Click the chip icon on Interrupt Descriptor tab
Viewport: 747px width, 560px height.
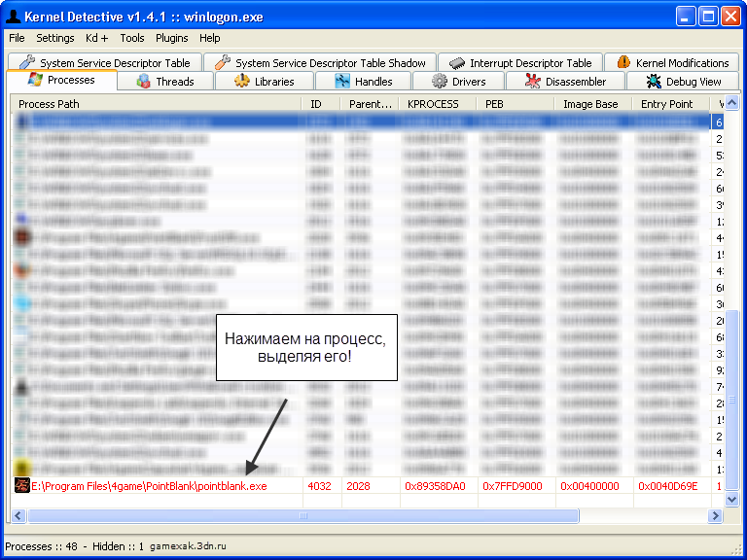pos(457,63)
